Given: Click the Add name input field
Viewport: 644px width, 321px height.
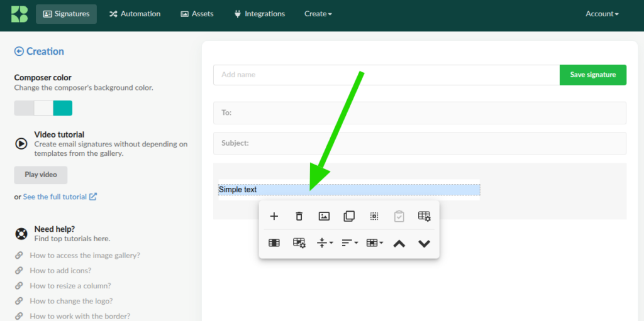Looking at the screenshot, I should click(x=386, y=75).
